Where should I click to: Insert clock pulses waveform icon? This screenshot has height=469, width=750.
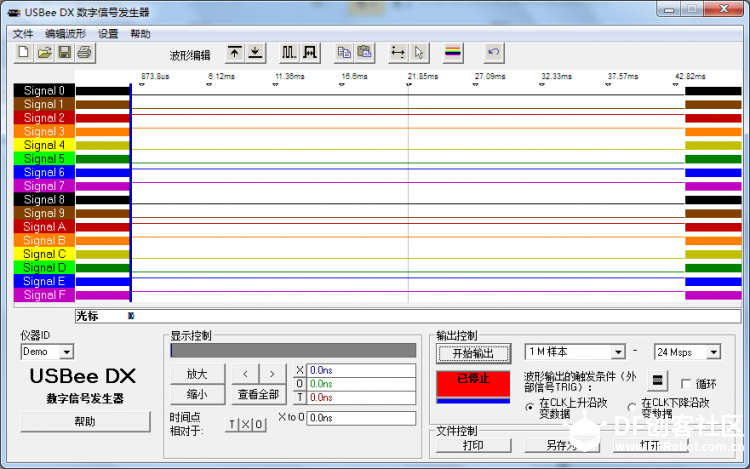point(288,53)
